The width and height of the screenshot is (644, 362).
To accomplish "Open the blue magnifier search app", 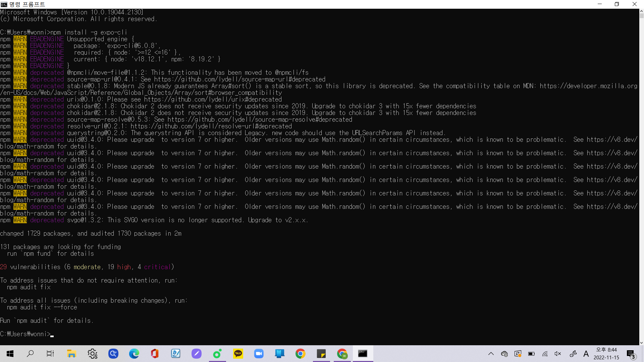I will click(113, 354).
